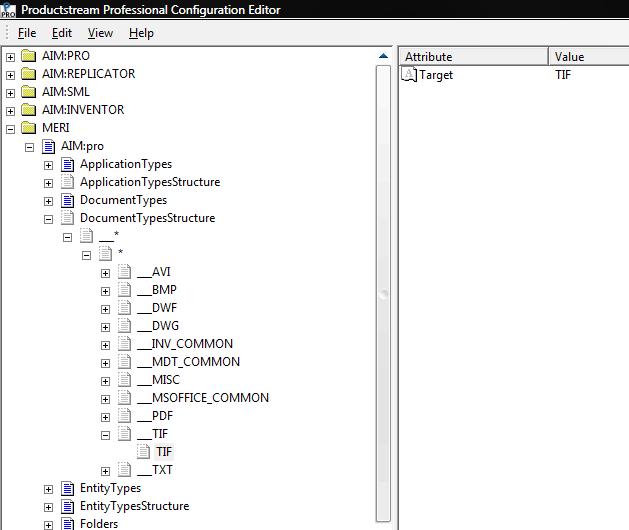Click the ApplicationTypes document icon
Screen dimensions: 629x530
[67, 164]
